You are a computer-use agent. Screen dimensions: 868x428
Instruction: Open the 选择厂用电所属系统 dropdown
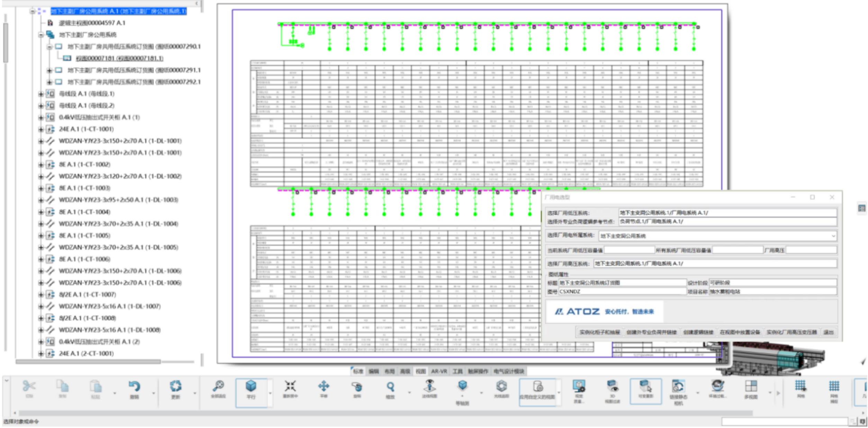(x=833, y=236)
